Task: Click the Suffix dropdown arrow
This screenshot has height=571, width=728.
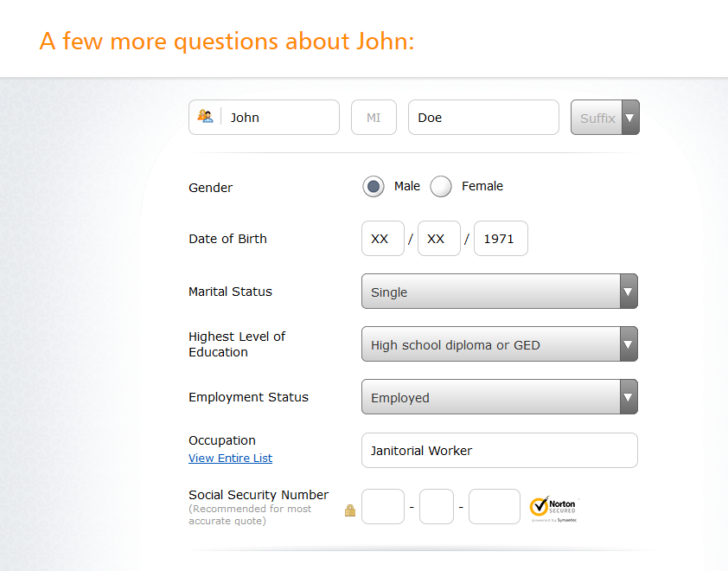Action: [629, 117]
